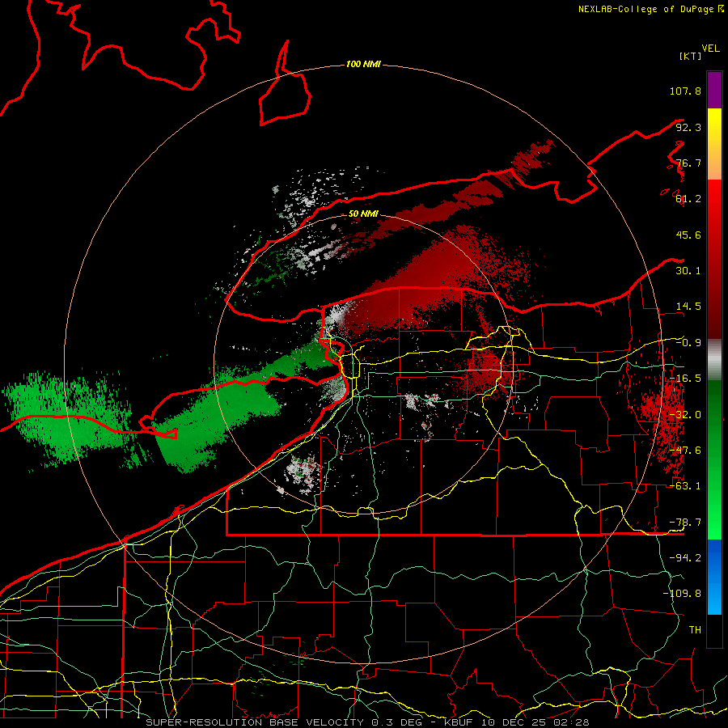Viewport: 728px width, 728px height.
Task: Click the -63.1 legend value
Action: click(x=685, y=486)
